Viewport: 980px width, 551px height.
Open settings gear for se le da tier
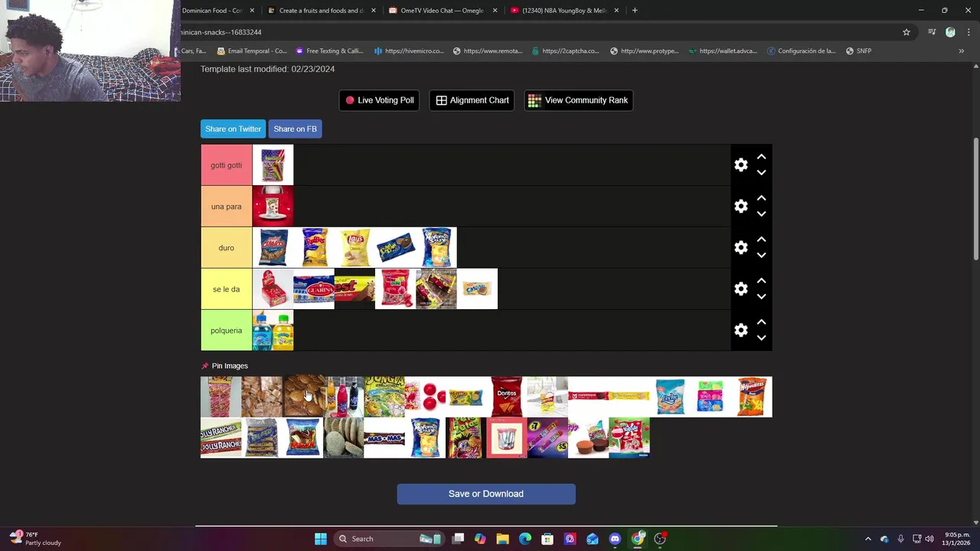tap(740, 289)
